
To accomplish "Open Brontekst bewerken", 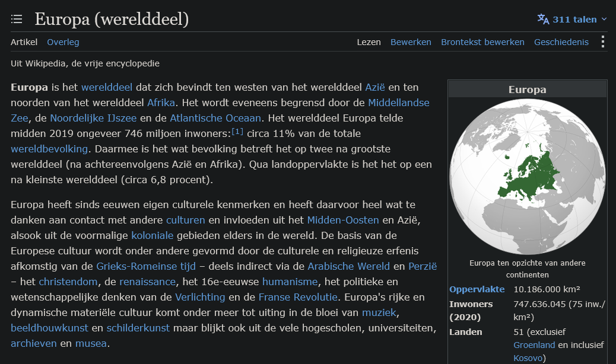I will tap(482, 42).
